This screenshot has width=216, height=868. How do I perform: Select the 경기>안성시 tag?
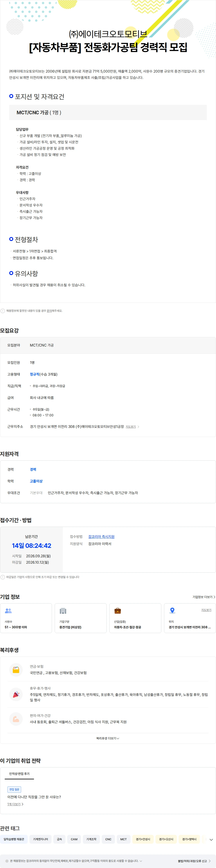[143, 839]
